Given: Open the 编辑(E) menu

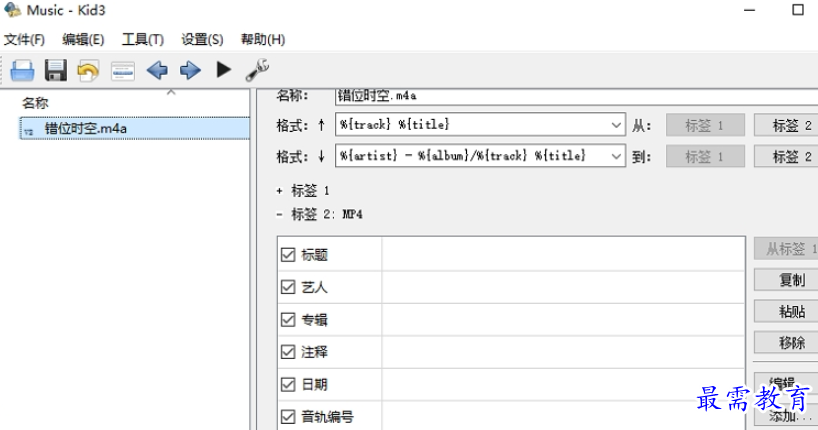Looking at the screenshot, I should pos(83,40).
